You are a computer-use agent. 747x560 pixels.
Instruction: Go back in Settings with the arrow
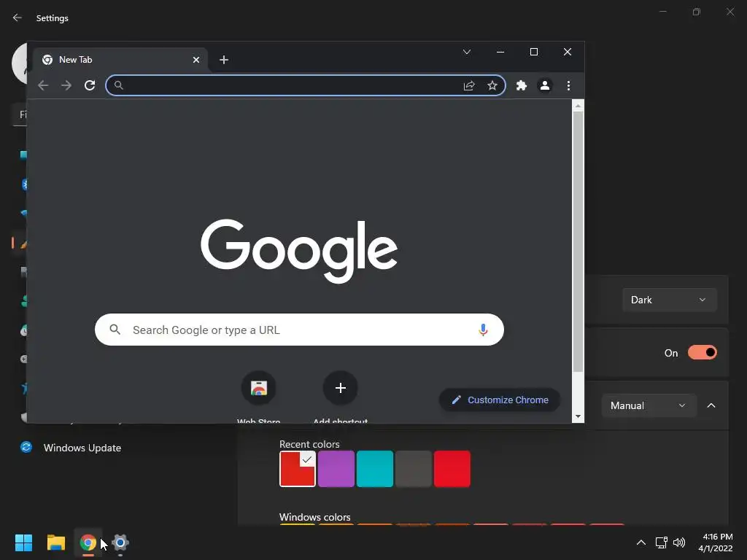[18, 17]
